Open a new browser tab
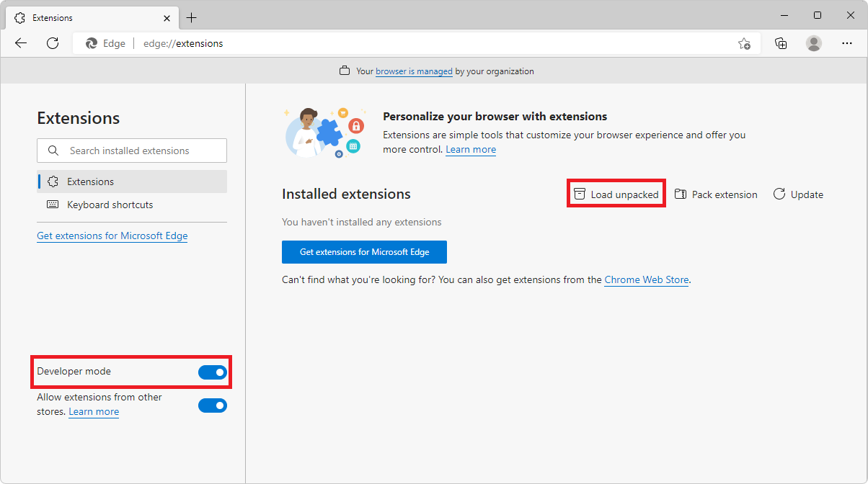 coord(192,17)
